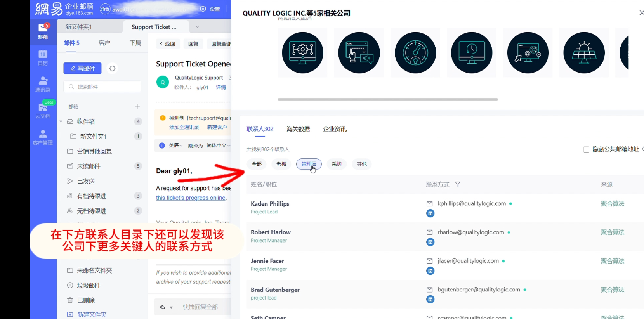Click the solar panel service thumbnail
644x319 pixels.
pyautogui.click(x=584, y=53)
